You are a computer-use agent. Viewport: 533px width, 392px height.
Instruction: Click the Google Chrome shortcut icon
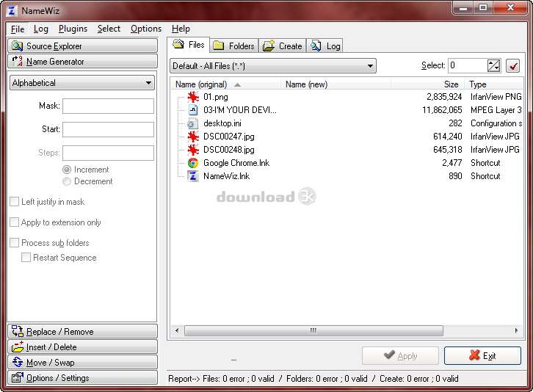click(193, 163)
